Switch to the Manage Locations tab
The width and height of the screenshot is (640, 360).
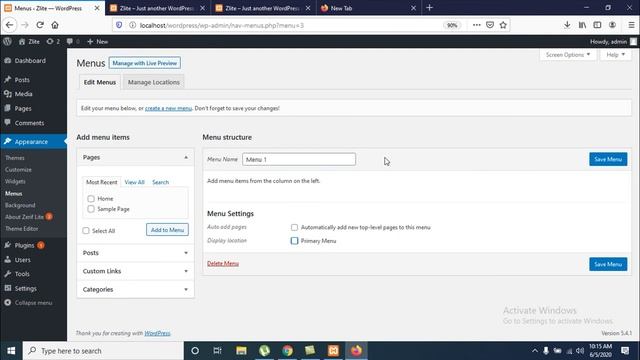coord(153,82)
